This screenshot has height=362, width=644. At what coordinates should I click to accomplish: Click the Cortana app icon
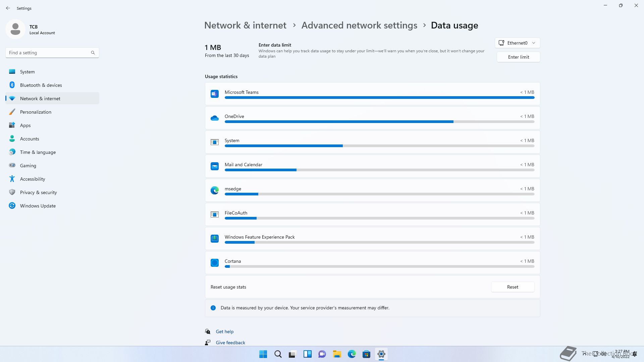click(215, 263)
